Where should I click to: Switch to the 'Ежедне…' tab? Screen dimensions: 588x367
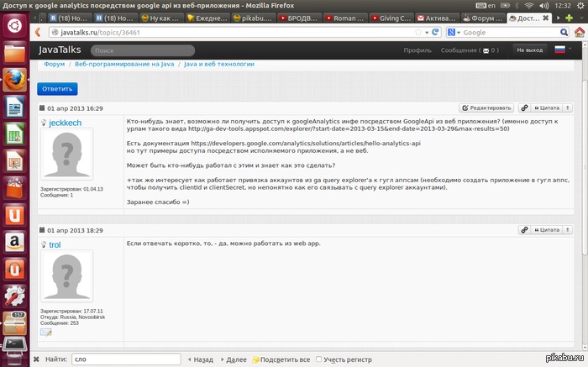point(207,18)
